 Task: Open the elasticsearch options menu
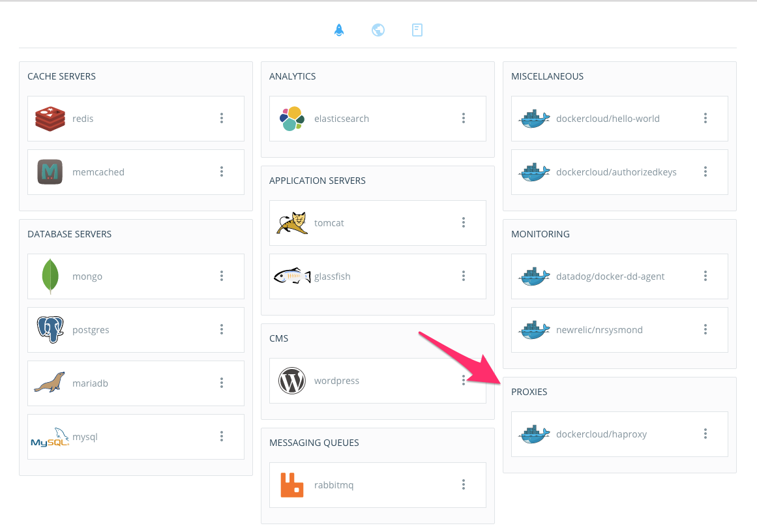(x=464, y=118)
